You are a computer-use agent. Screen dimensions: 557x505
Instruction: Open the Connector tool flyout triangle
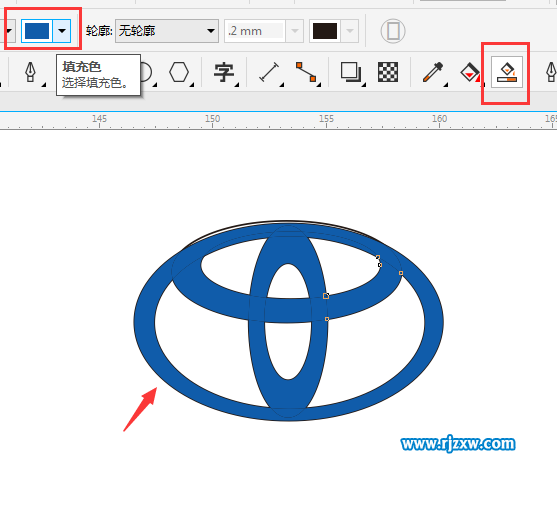point(319,85)
